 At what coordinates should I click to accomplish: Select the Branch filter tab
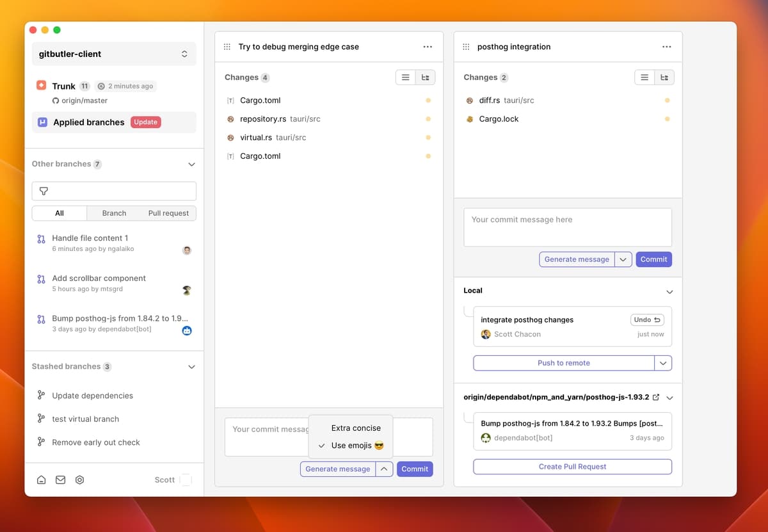pyautogui.click(x=114, y=213)
